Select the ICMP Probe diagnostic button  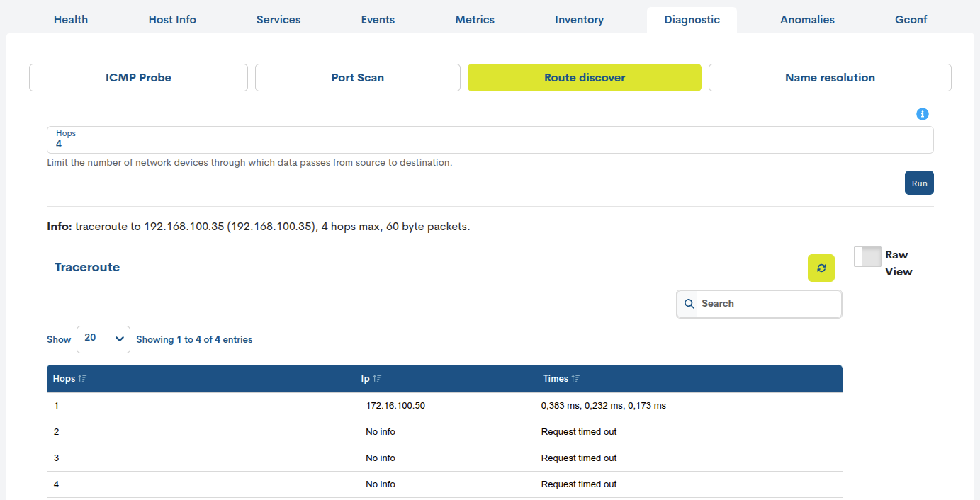138,78
